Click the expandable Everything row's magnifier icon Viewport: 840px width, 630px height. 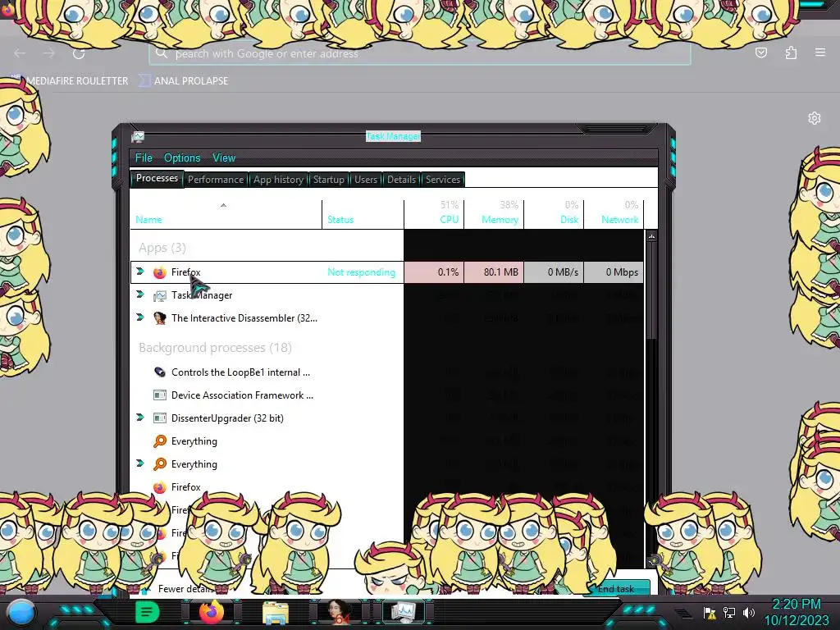pyautogui.click(x=160, y=464)
